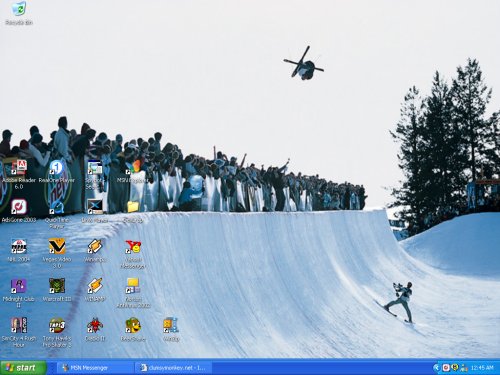The width and height of the screenshot is (500, 375).
Task: Open the Windows start menu
Action: click(x=23, y=368)
